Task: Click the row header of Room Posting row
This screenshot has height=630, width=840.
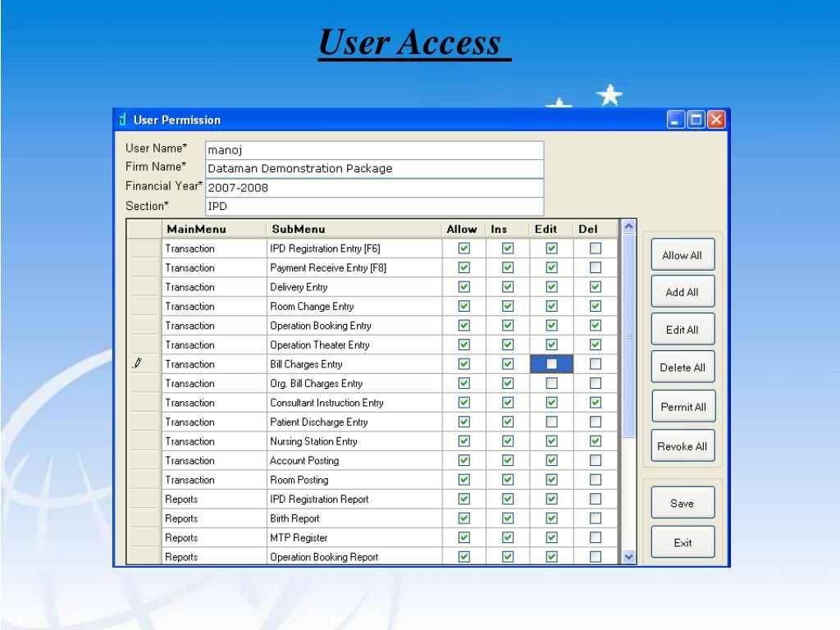Action: [144, 479]
